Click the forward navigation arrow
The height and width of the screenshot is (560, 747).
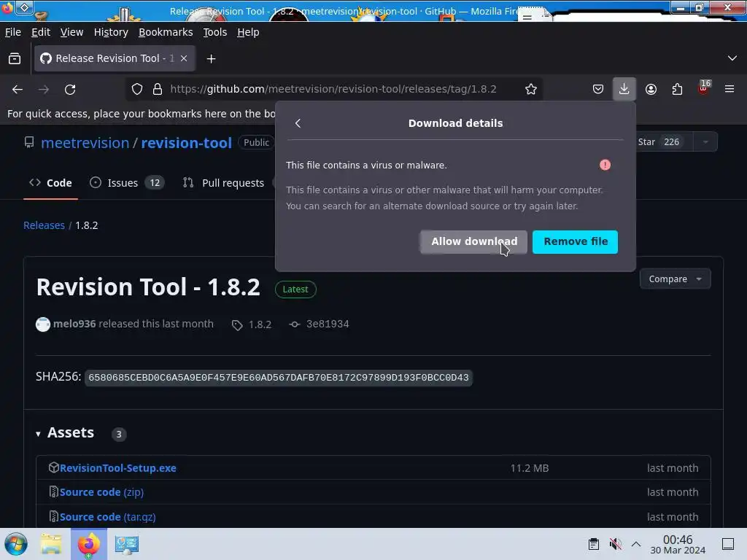coord(43,90)
